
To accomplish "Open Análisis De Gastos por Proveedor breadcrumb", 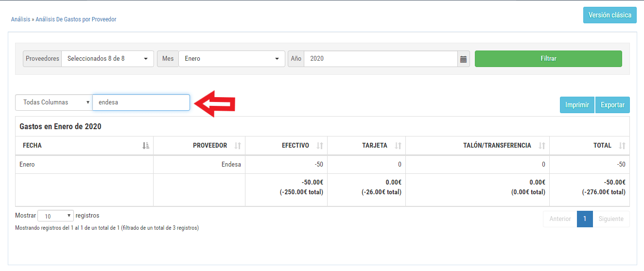I will tap(76, 19).
